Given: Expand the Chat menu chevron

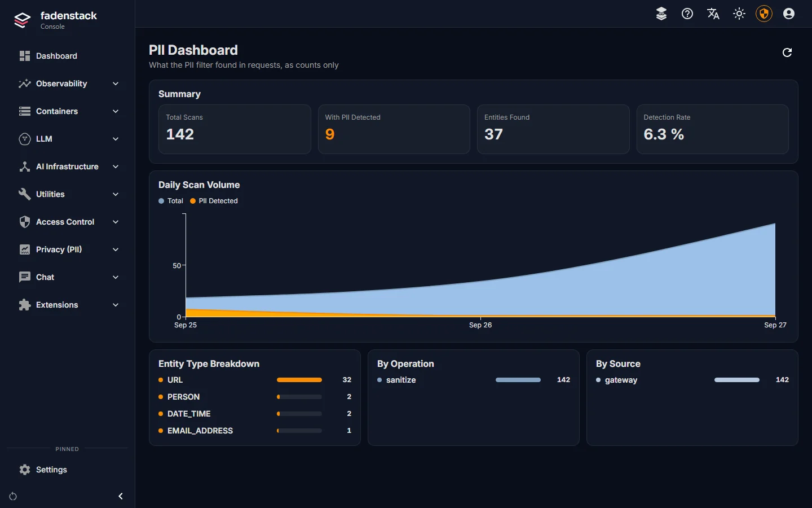Looking at the screenshot, I should coord(116,277).
